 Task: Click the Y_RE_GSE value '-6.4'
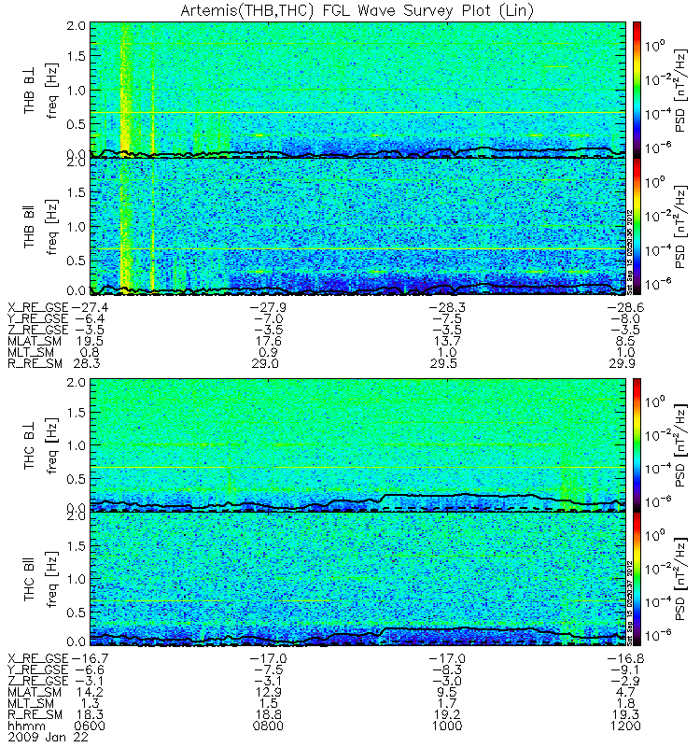tap(90, 318)
